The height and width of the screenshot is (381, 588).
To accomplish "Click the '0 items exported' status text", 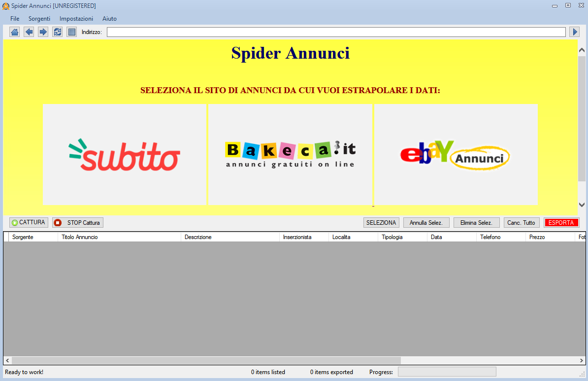I will [x=331, y=372].
